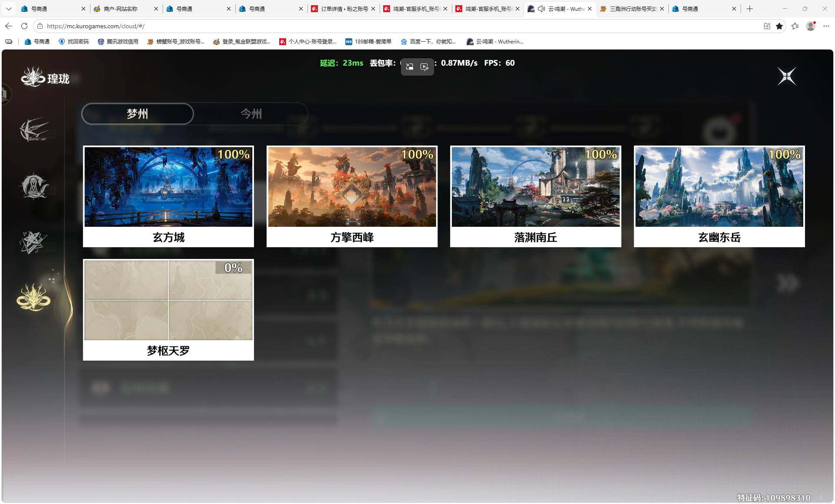Expand the tab search chevron dropdown
Screen dimensions: 835x504
(9, 9)
